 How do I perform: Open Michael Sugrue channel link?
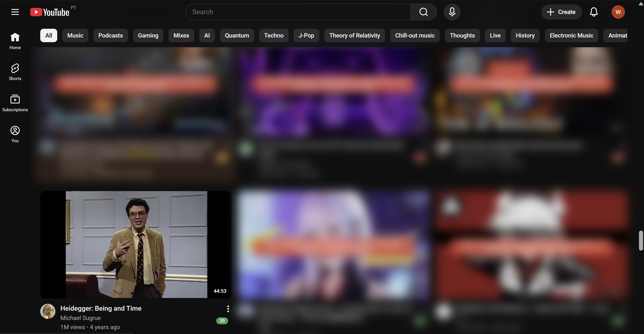pyautogui.click(x=81, y=318)
